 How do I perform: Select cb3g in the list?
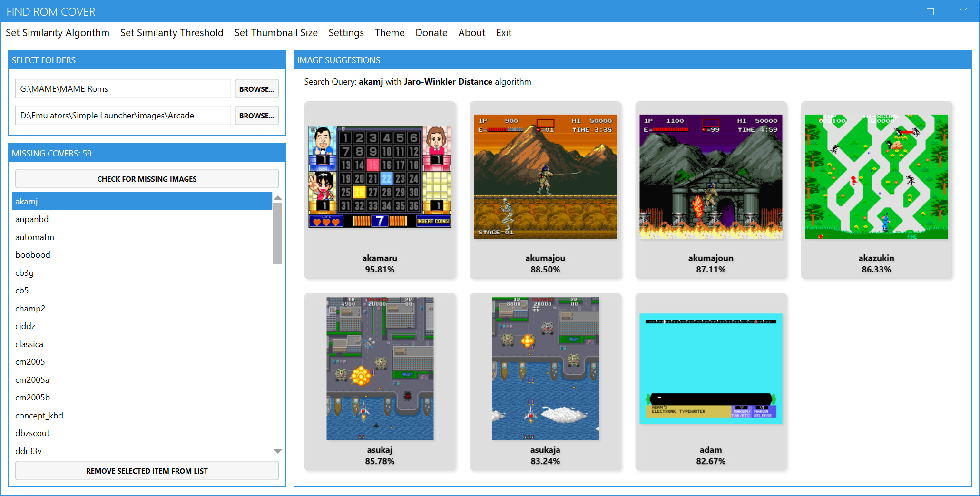[x=142, y=272]
